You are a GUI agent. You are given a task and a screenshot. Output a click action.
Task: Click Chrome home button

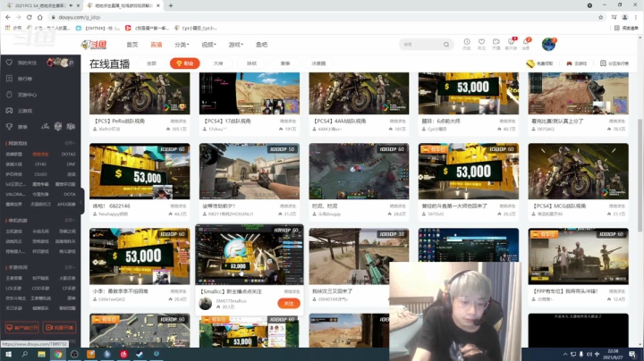click(x=40, y=17)
